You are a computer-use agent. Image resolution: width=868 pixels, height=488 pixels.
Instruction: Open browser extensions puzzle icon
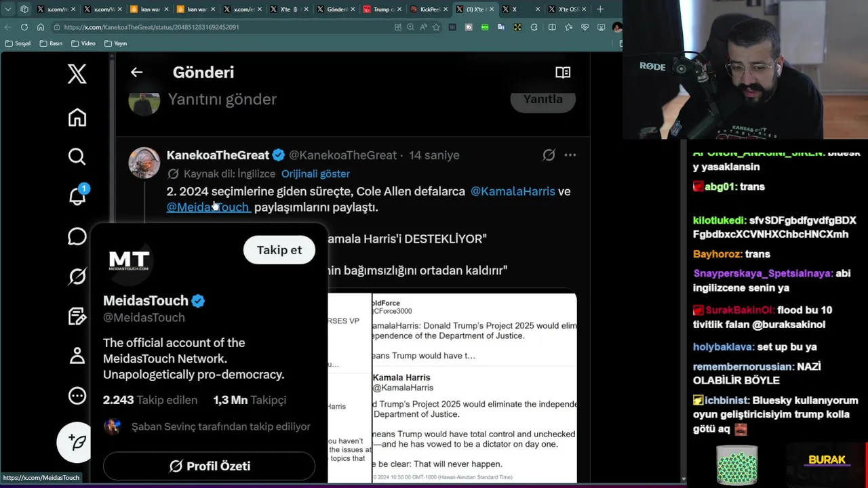[x=534, y=27]
